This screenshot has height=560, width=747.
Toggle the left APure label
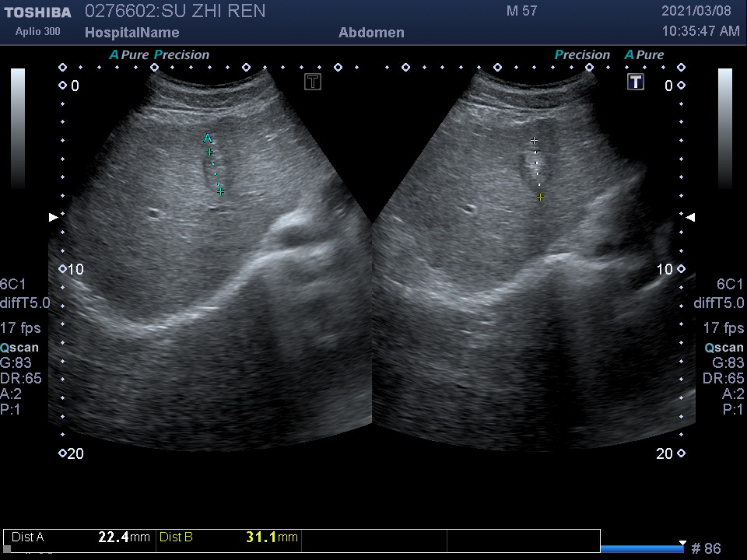[128, 55]
